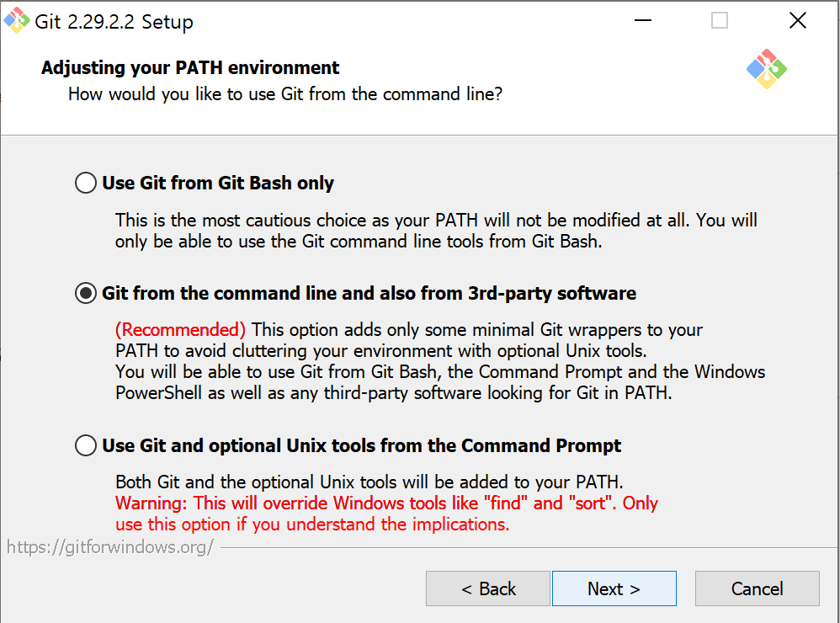Cancel the Git installation
Image resolution: width=840 pixels, height=623 pixels.
[x=757, y=588]
